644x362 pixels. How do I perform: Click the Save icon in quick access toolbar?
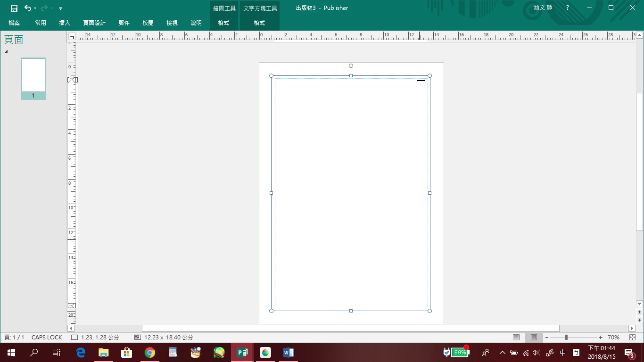point(14,8)
